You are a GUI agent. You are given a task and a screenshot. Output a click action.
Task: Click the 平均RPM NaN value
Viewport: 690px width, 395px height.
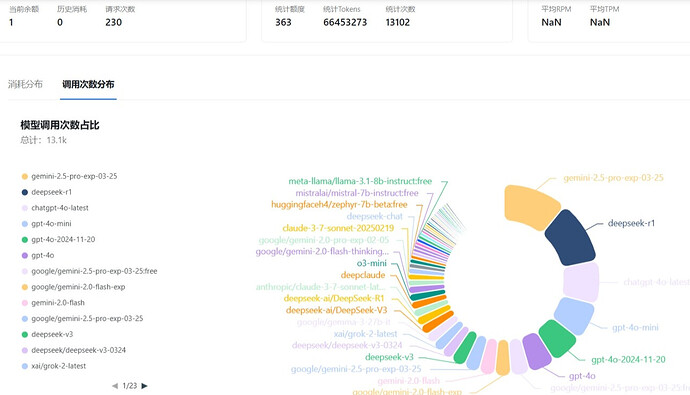click(551, 22)
